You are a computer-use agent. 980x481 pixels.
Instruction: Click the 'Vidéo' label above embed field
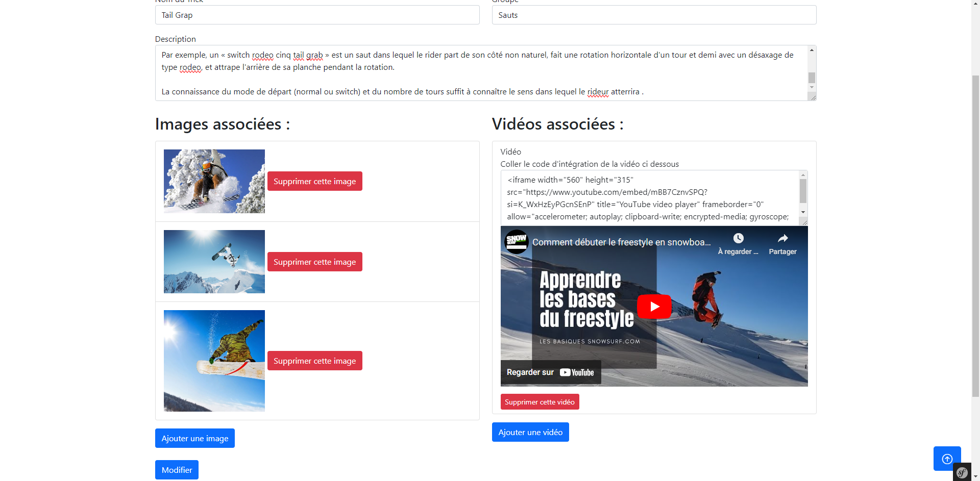pyautogui.click(x=510, y=152)
